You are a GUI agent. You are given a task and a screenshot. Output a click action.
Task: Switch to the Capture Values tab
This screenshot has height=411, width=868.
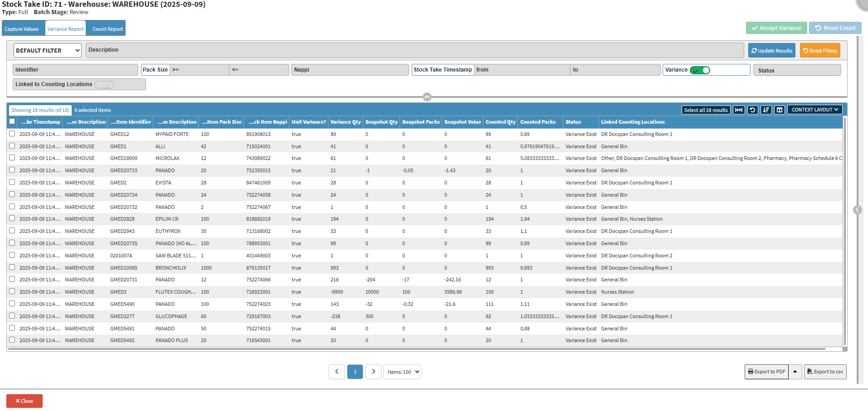pos(22,29)
